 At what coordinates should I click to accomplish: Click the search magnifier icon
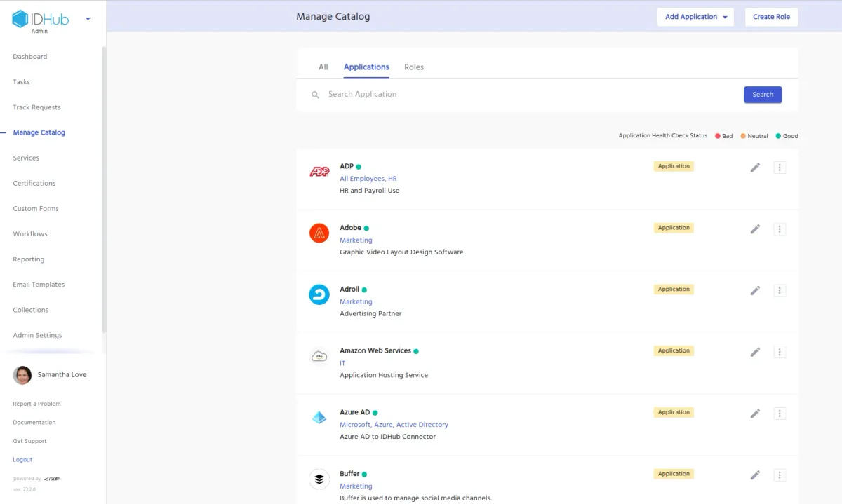coord(315,94)
